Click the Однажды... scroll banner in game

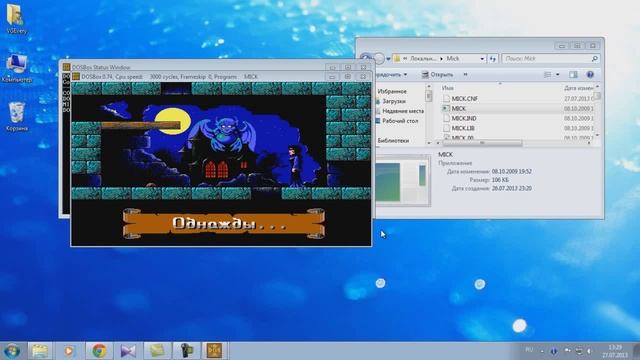[224, 223]
